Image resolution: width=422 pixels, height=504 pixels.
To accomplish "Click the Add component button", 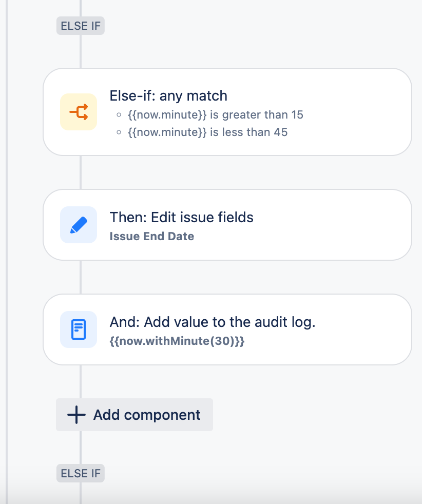I will 135,415.
